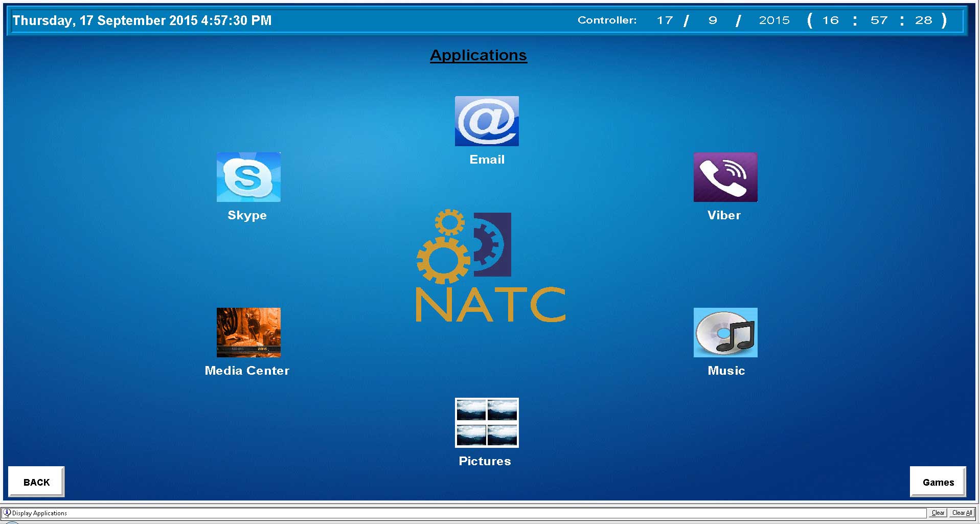This screenshot has height=524, width=980.
Task: Open the Viber phone icon
Action: [x=725, y=177]
